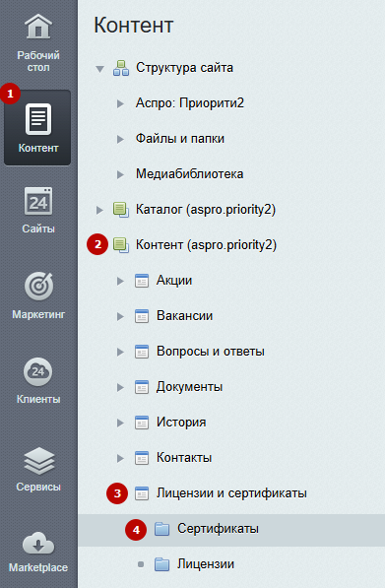This screenshot has width=385, height=588.
Task: Click the Вопросы и ответы infoblock icon
Action: (x=142, y=352)
